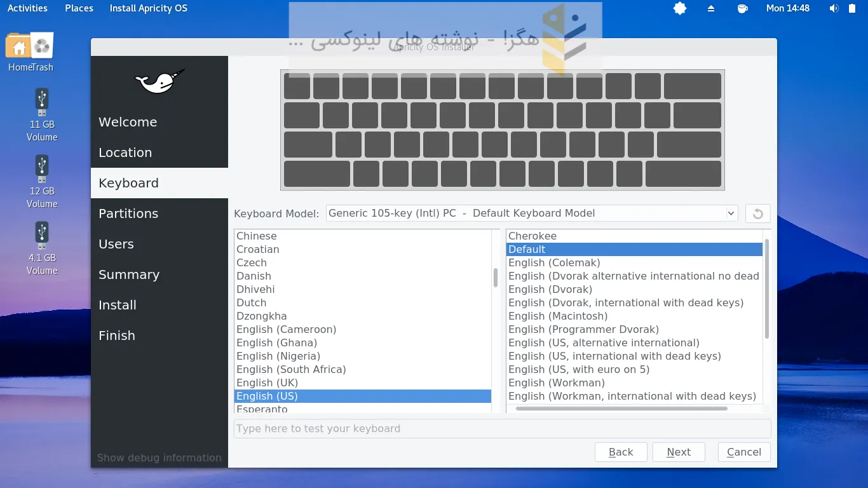Viewport: 868px width, 488px height.
Task: Select the English (Macintosh) variant
Action: tap(634, 316)
